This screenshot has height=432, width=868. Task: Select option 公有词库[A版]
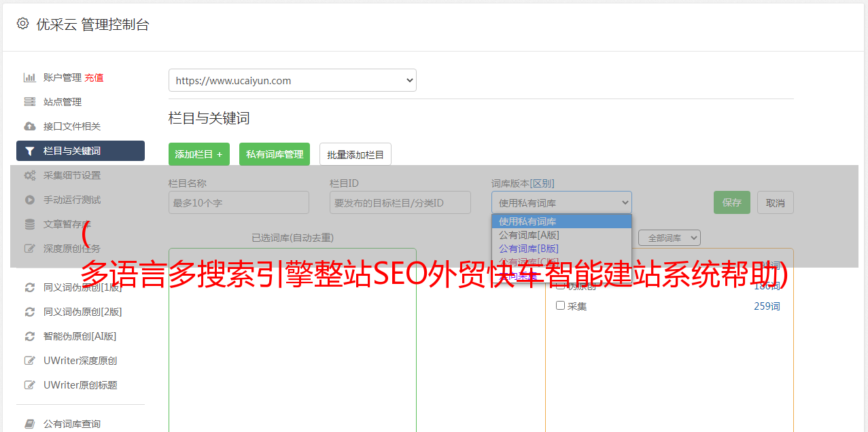[x=561, y=235]
